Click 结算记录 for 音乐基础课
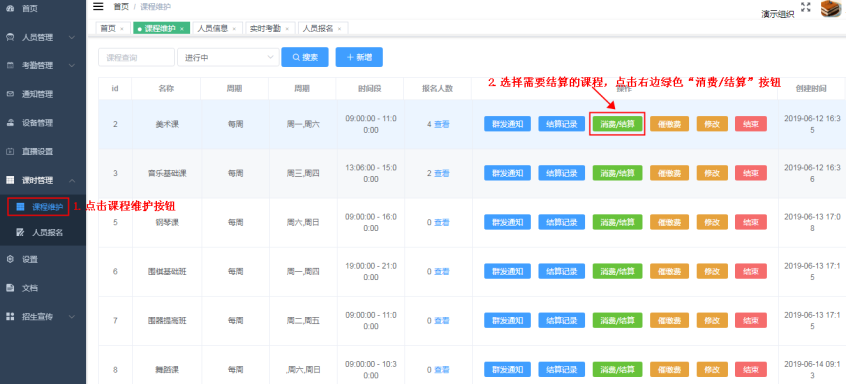The image size is (846, 384). coord(562,173)
